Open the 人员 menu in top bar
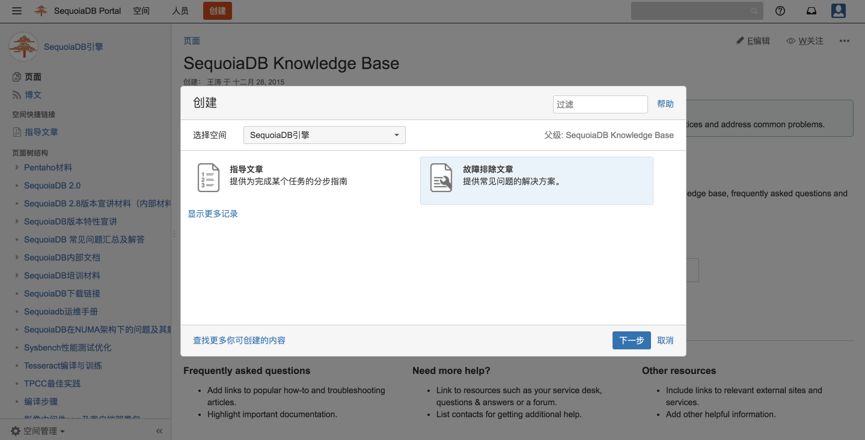 coord(180,10)
